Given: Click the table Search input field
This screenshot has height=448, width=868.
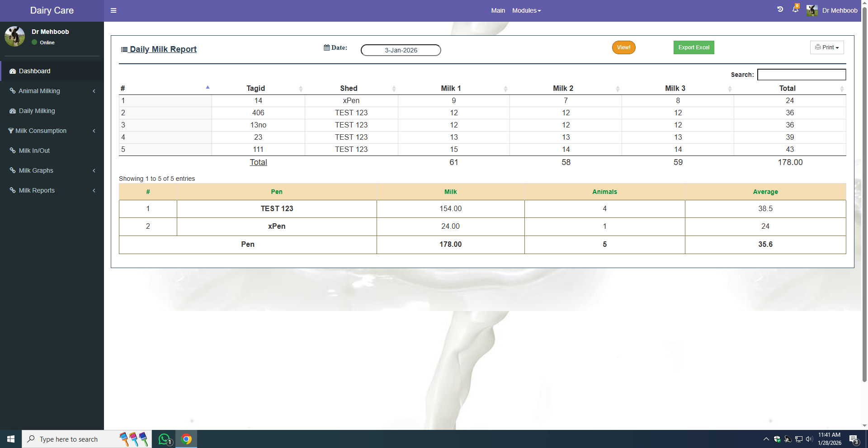Looking at the screenshot, I should point(801,75).
